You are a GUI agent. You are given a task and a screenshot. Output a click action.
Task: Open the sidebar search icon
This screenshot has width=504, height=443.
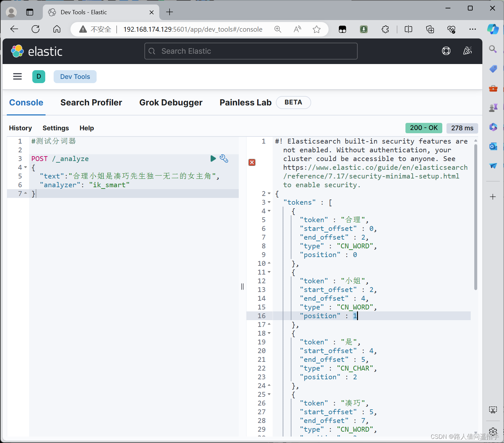click(493, 49)
